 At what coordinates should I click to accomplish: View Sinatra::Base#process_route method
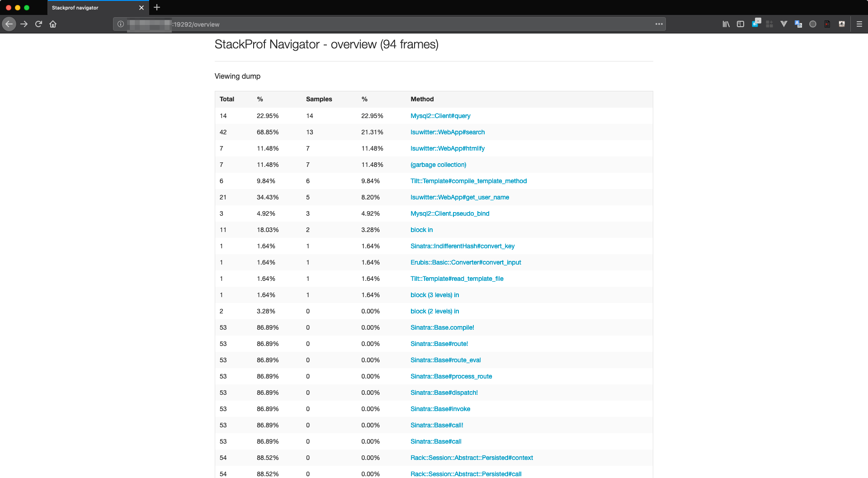pos(451,376)
